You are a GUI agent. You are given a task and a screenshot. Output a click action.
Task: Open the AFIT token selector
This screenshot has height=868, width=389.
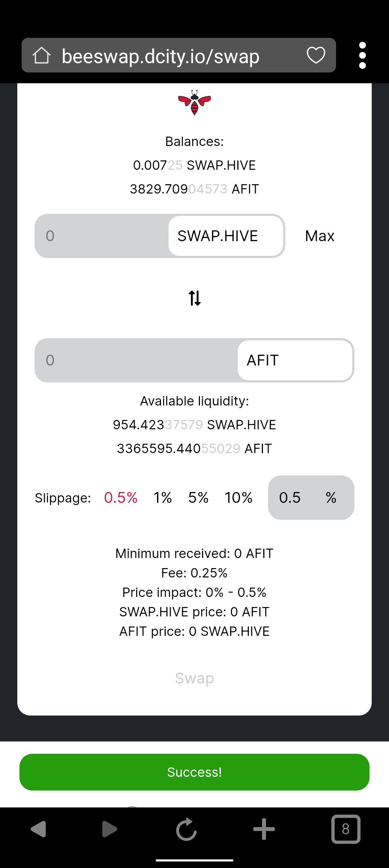[x=295, y=360]
